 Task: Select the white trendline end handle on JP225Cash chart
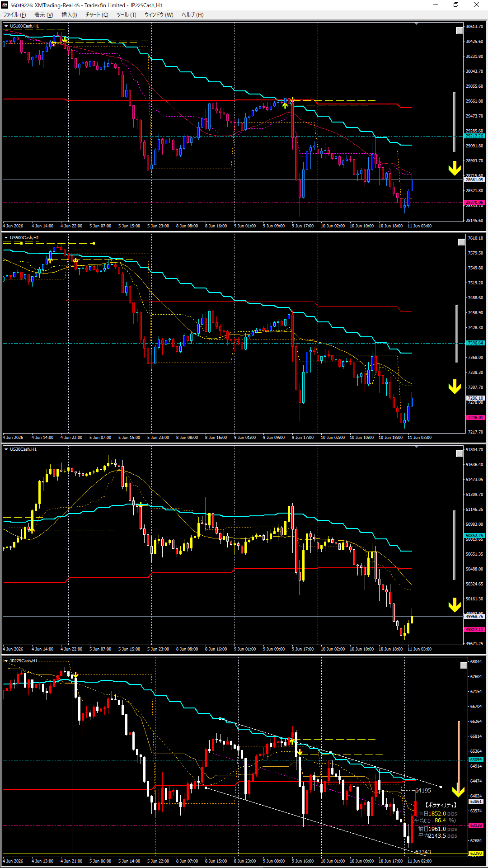[441, 787]
